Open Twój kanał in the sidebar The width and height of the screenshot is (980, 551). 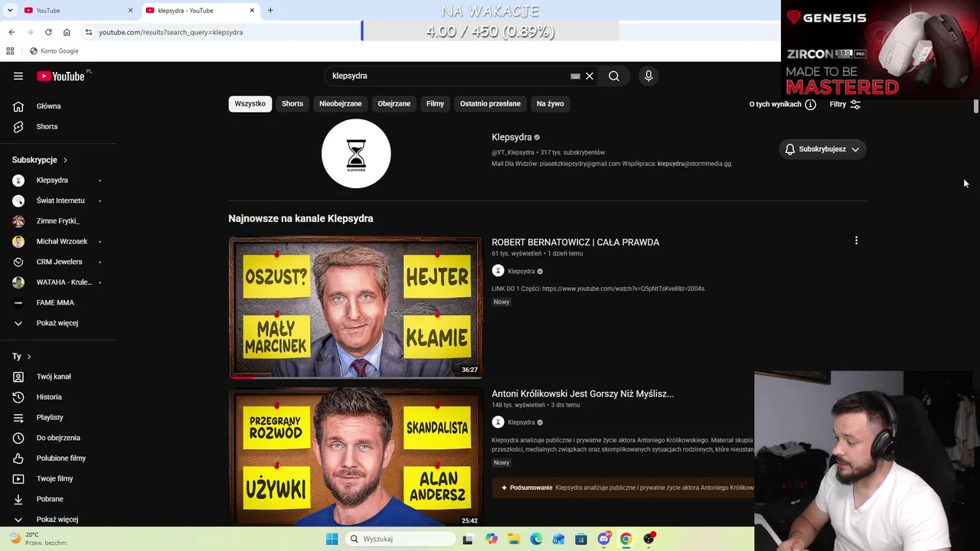coord(54,377)
